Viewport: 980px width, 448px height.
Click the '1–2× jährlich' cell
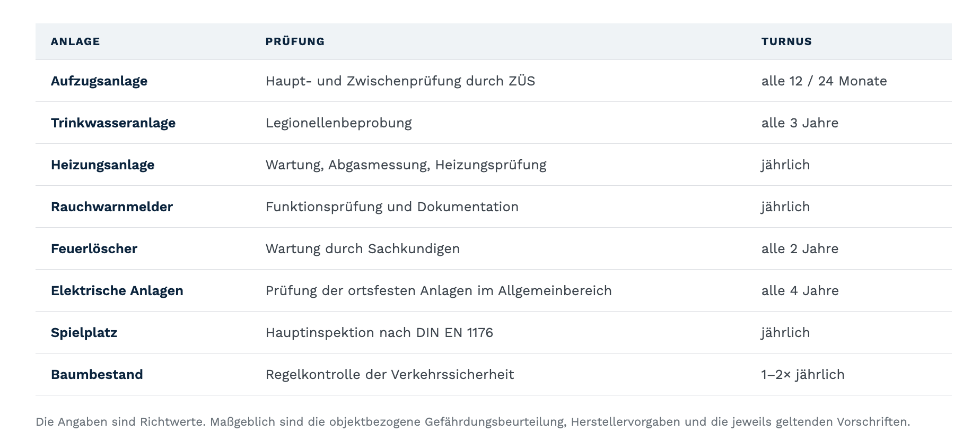803,375
